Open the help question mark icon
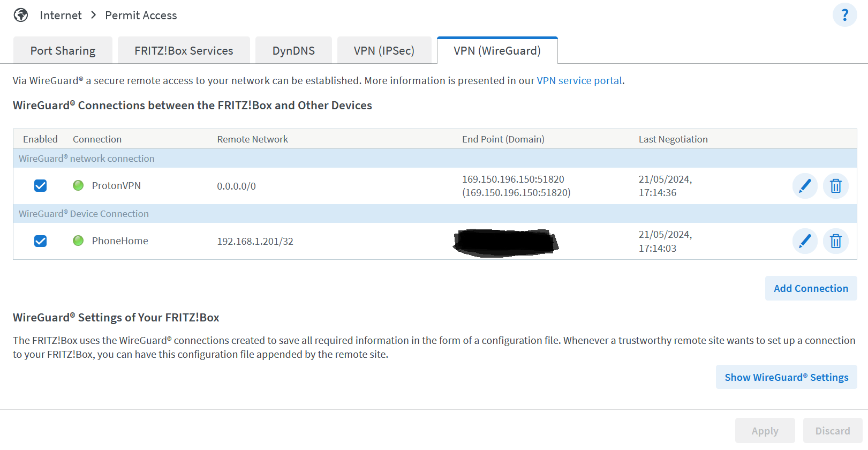The width and height of the screenshot is (868, 450). [x=844, y=15]
